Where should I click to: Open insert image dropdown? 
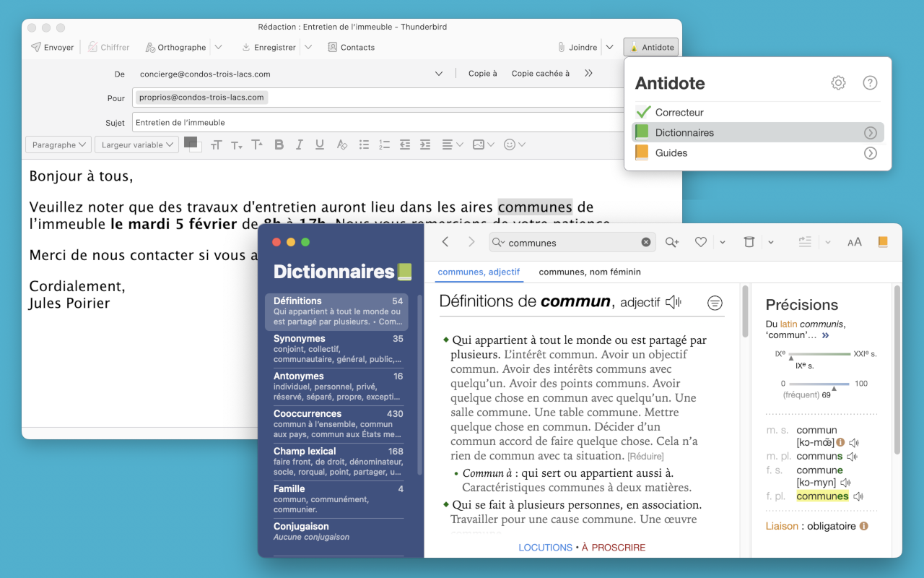[x=483, y=144]
